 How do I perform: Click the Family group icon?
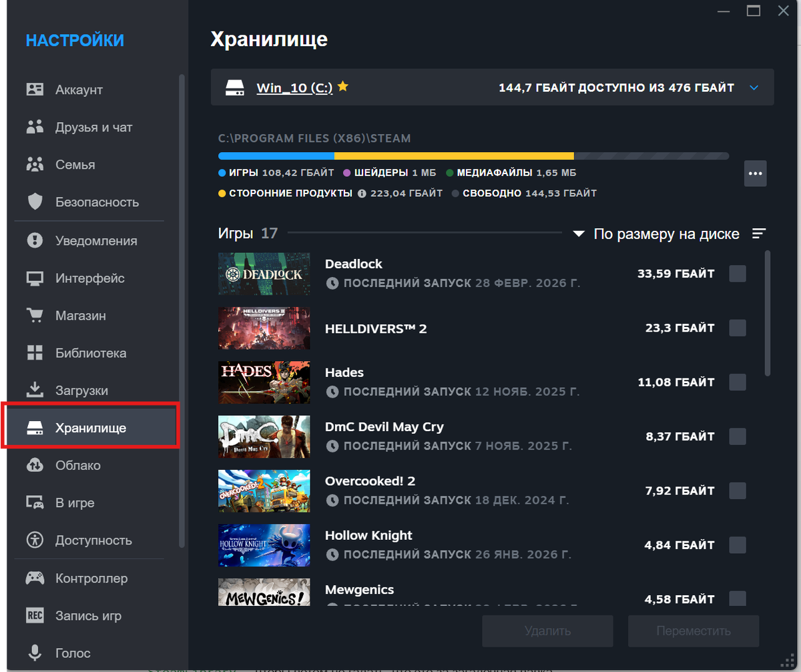pyautogui.click(x=35, y=164)
